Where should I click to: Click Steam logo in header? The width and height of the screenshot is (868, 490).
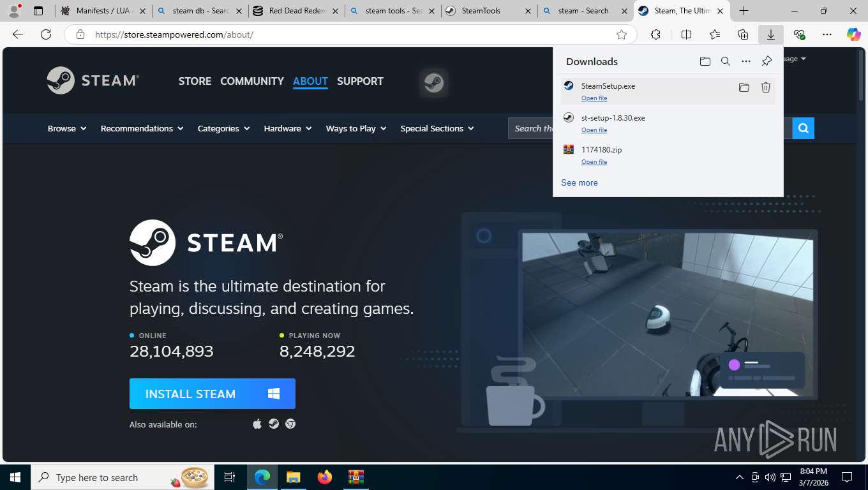point(93,80)
